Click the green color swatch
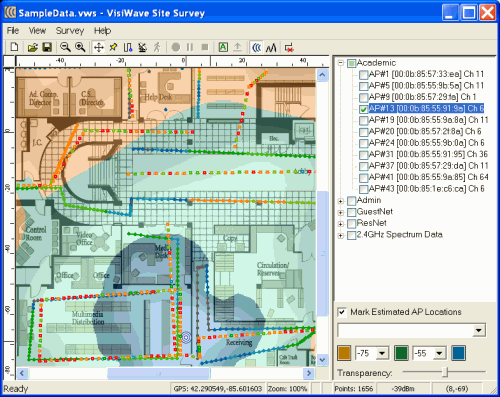 401,353
